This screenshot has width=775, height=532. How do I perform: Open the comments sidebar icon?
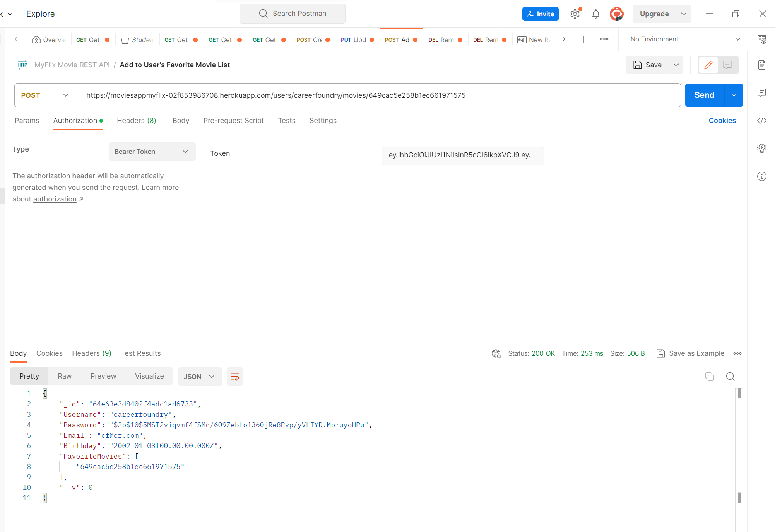[x=762, y=93]
